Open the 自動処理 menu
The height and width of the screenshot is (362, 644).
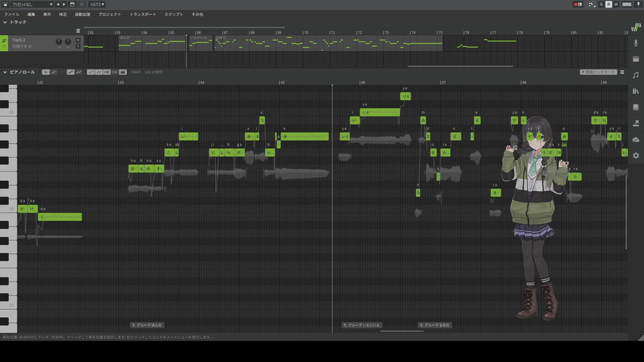[x=83, y=14]
